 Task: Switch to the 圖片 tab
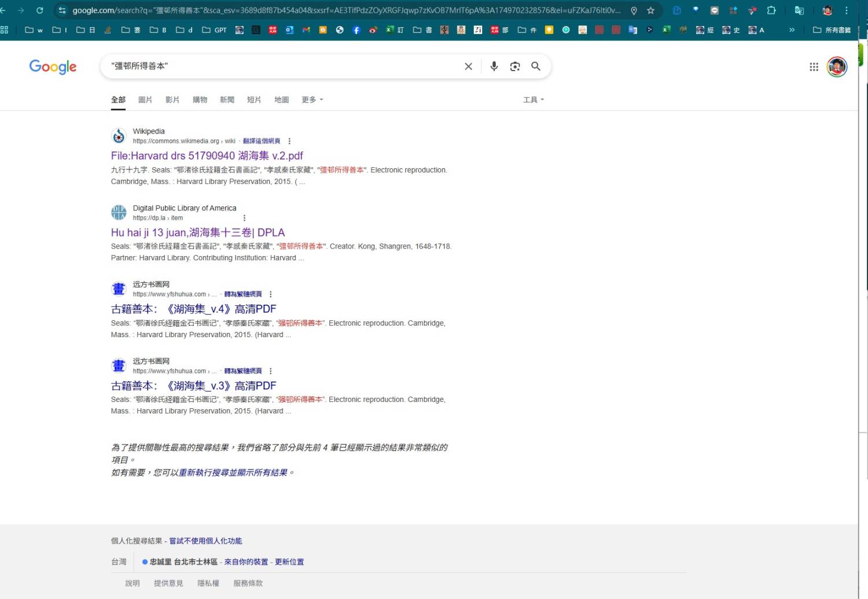pos(145,100)
